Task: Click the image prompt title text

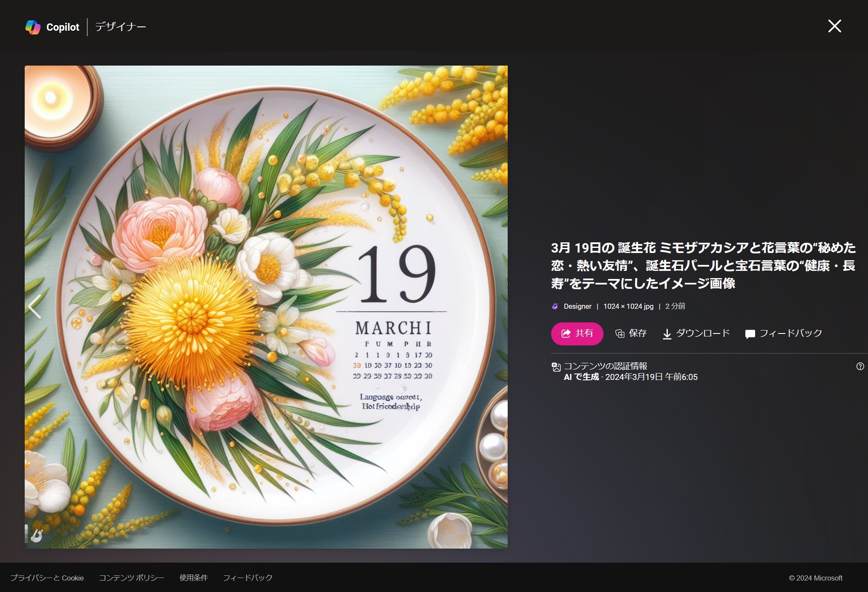Action: click(703, 265)
